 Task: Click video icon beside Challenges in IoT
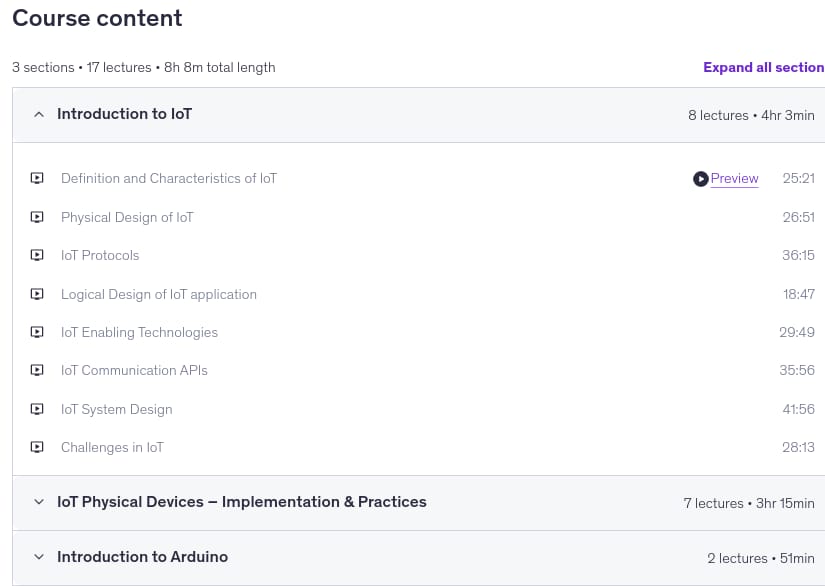[x=37, y=447]
